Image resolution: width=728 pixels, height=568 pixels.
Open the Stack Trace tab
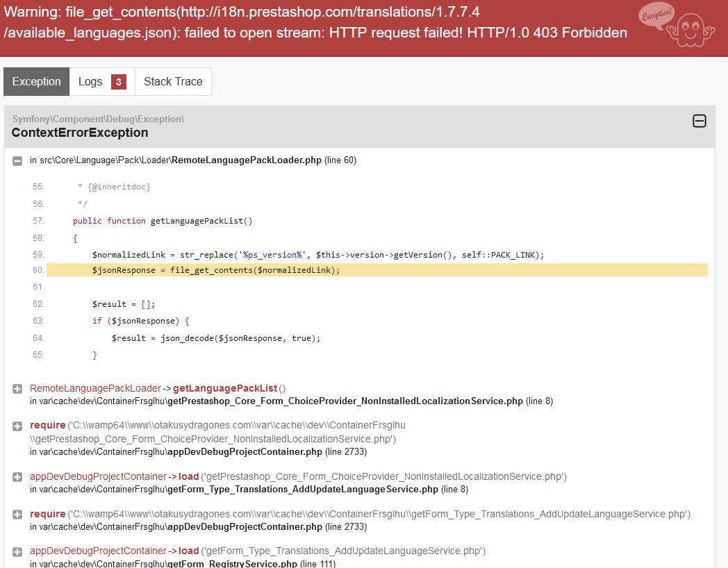(173, 82)
